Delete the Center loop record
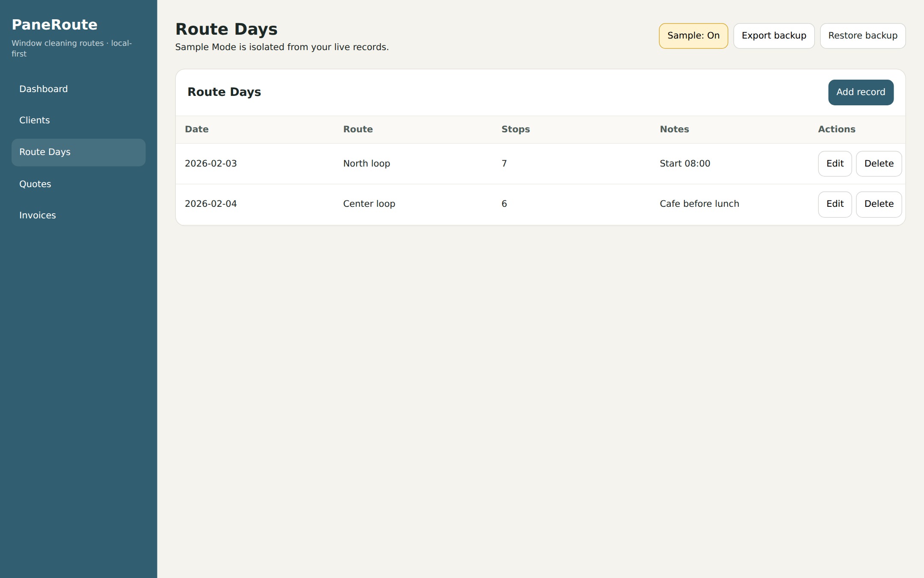This screenshot has height=578, width=924. pyautogui.click(x=879, y=204)
